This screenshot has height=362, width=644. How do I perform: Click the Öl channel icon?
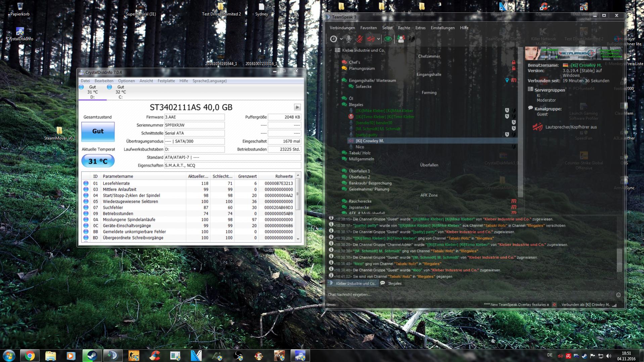[344, 99]
